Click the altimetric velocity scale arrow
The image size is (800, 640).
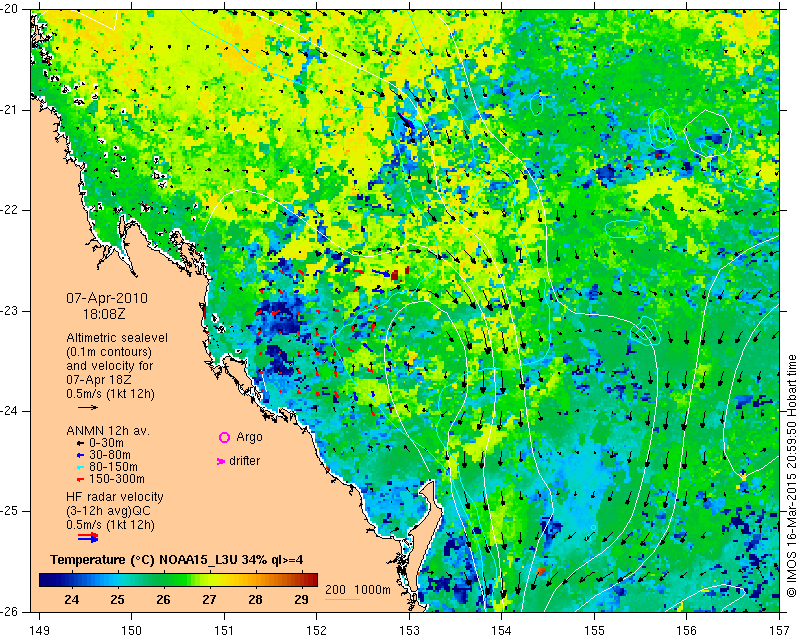coord(88,407)
